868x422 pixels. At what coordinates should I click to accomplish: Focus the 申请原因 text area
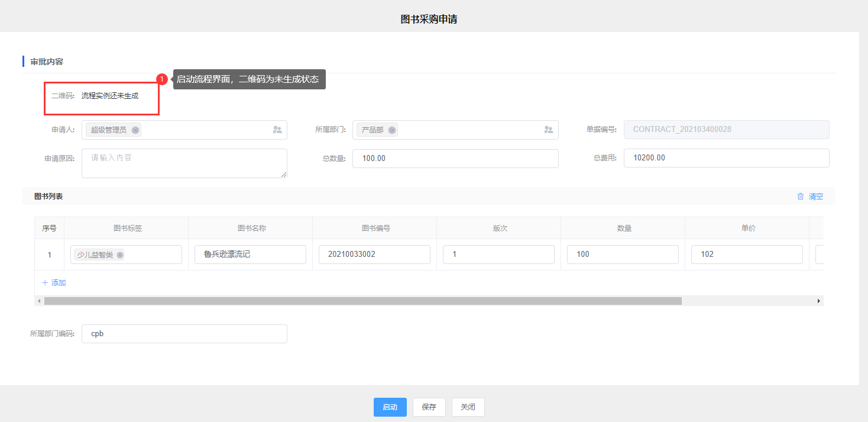(184, 163)
